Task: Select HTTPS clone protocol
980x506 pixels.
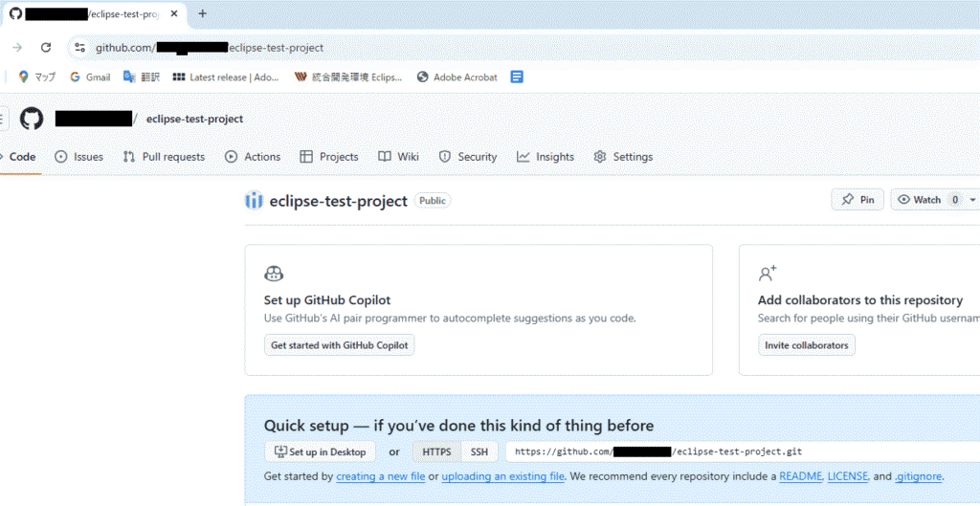Action: (436, 451)
